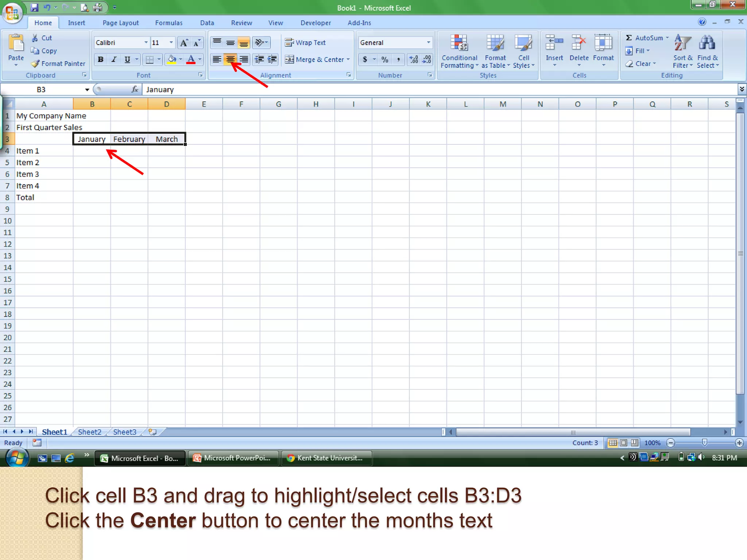Apply Accounting dollar format
747x560 pixels.
click(x=365, y=59)
